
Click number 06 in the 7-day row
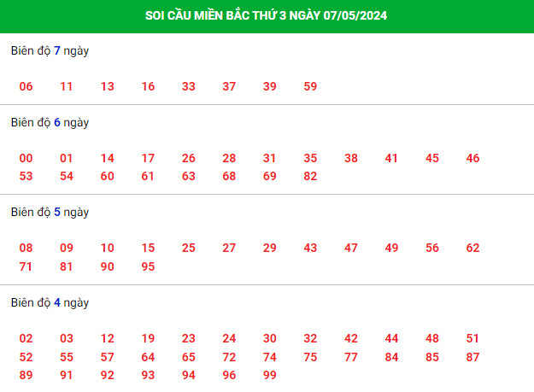(26, 86)
